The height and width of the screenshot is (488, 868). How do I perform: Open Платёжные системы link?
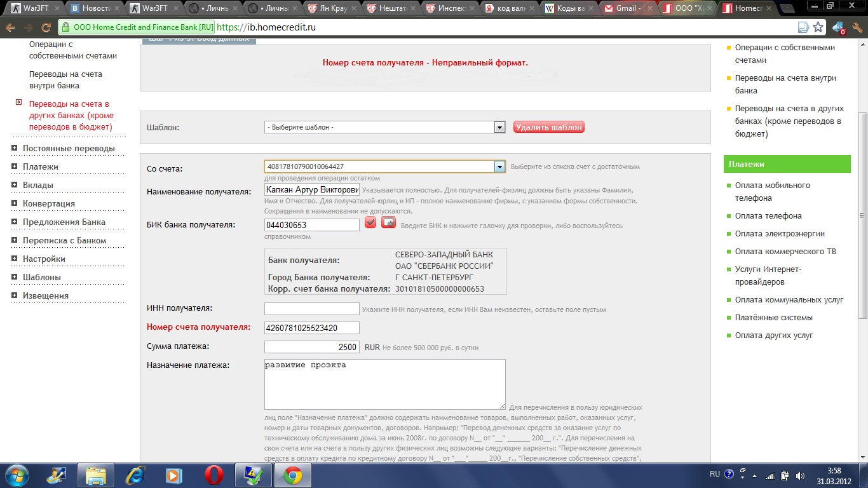click(x=774, y=317)
